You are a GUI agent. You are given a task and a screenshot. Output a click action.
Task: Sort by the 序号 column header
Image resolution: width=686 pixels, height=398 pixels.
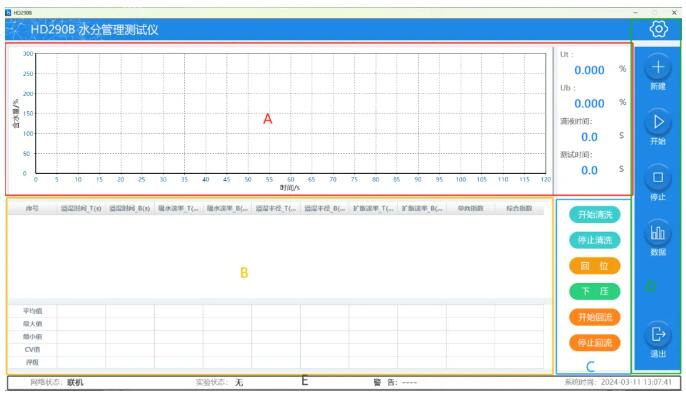[32, 209]
